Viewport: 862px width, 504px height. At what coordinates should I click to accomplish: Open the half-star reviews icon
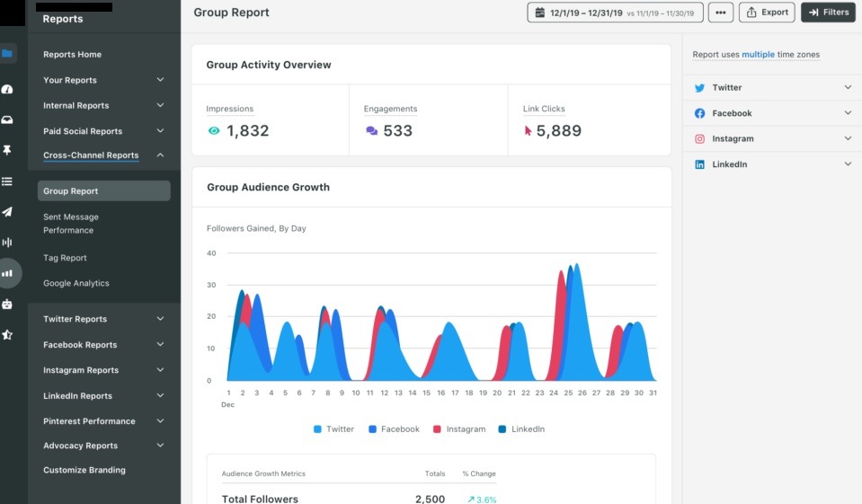coord(7,335)
